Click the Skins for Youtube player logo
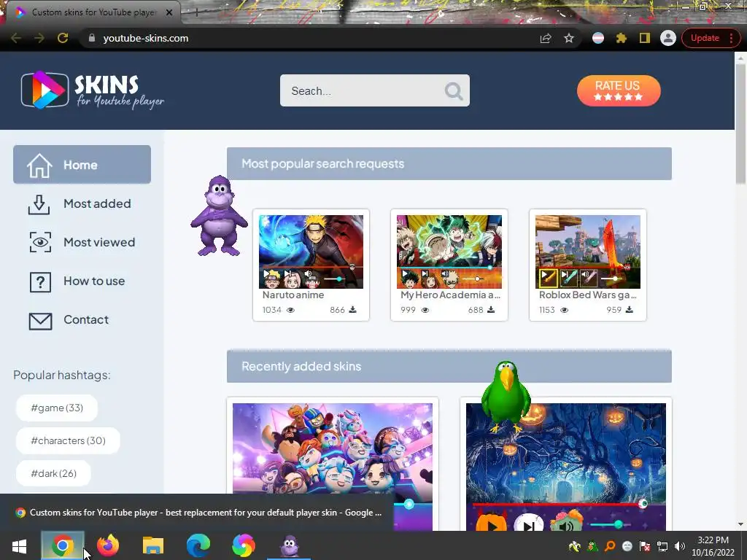 [x=93, y=90]
